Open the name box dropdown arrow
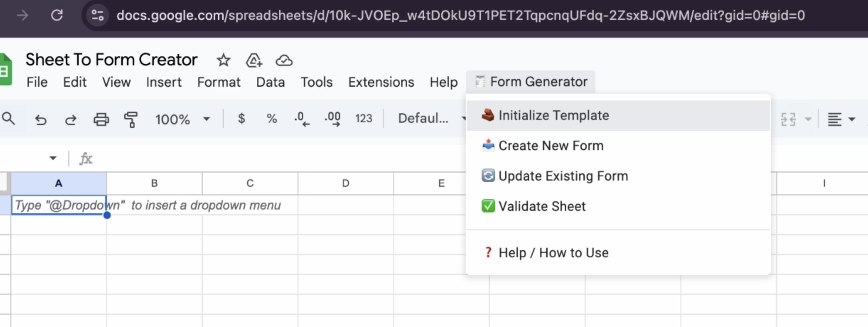 coord(53,158)
